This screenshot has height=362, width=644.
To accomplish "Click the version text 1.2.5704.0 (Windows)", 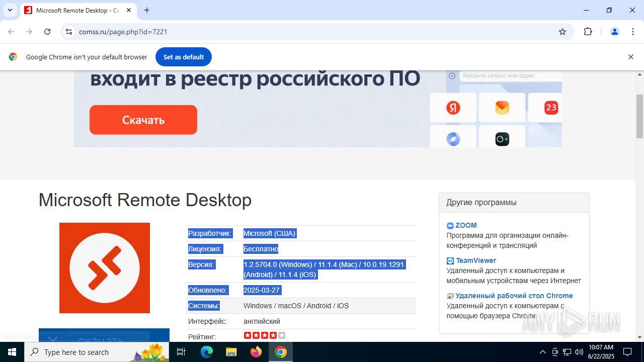I will [x=278, y=264].
